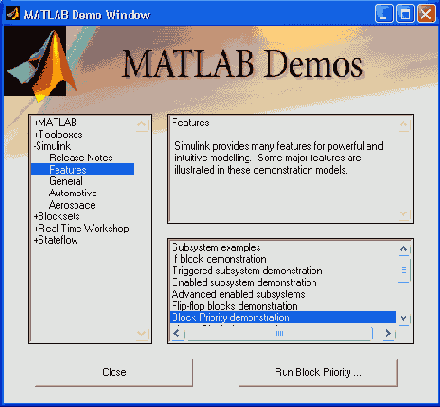Screen dimensions: 440x407
Task: Maximize the MATLAB Demo Window
Action: coord(405,14)
